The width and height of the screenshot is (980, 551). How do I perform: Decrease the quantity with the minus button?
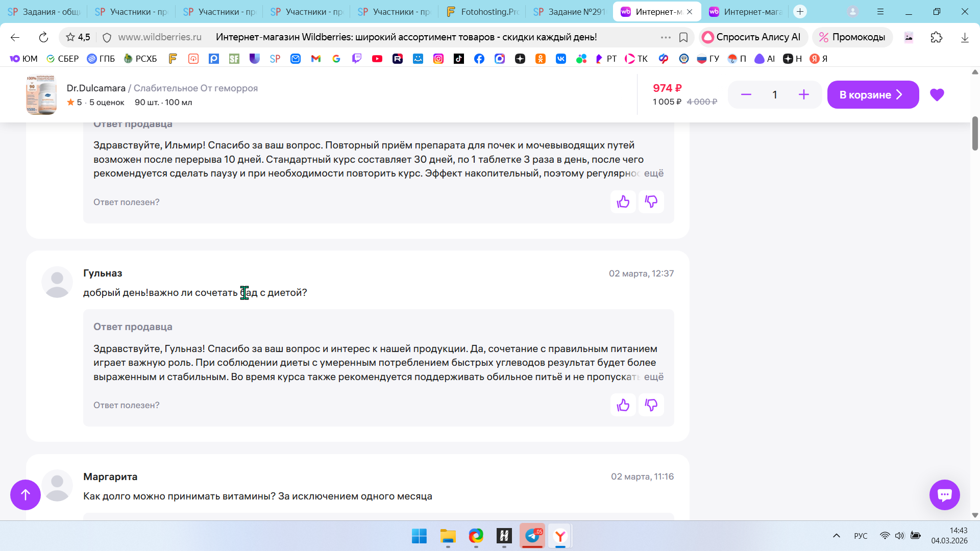(746, 95)
